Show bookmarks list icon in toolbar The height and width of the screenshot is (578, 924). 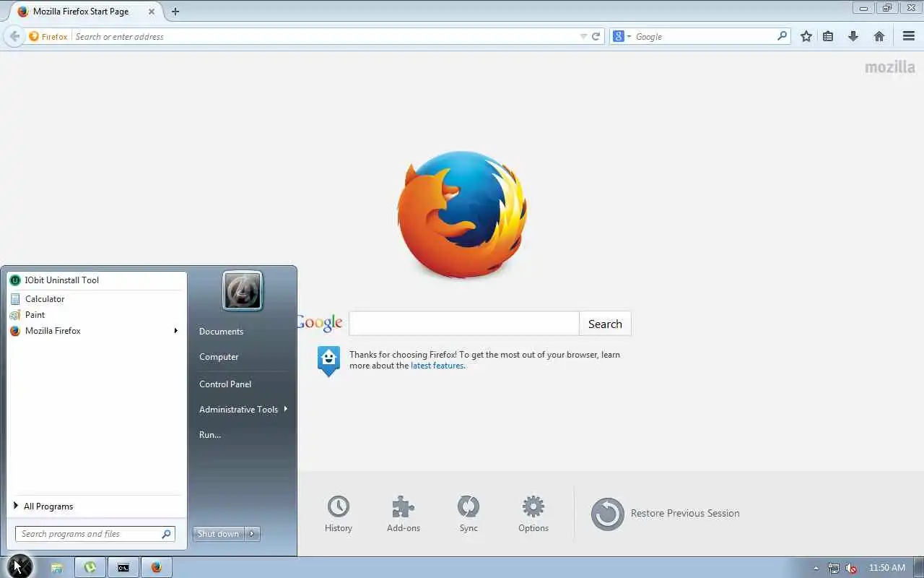tap(828, 36)
